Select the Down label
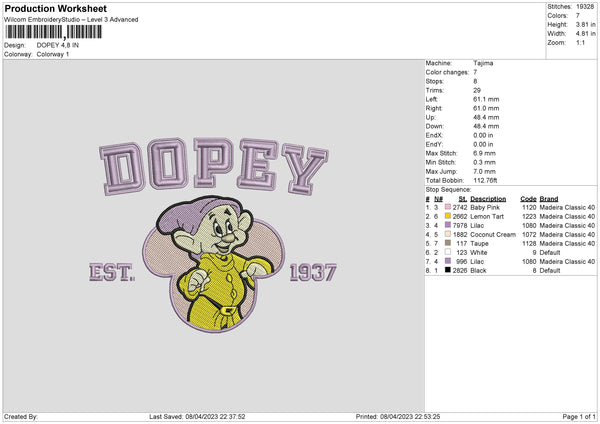600x424 pixels. tap(434, 126)
